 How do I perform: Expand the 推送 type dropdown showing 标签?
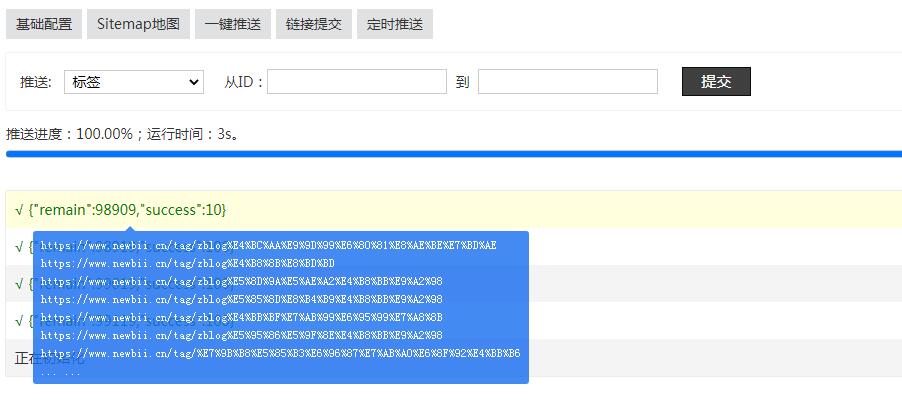pyautogui.click(x=134, y=82)
